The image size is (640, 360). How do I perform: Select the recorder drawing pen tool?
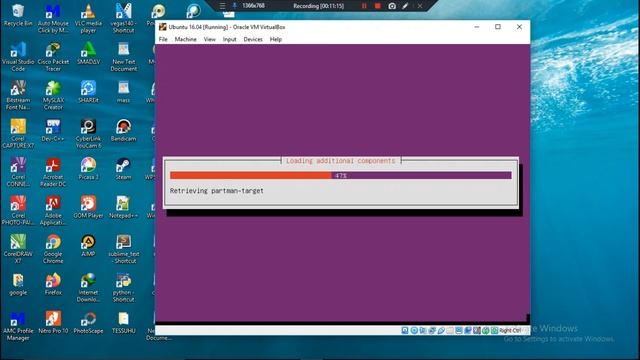click(x=405, y=6)
